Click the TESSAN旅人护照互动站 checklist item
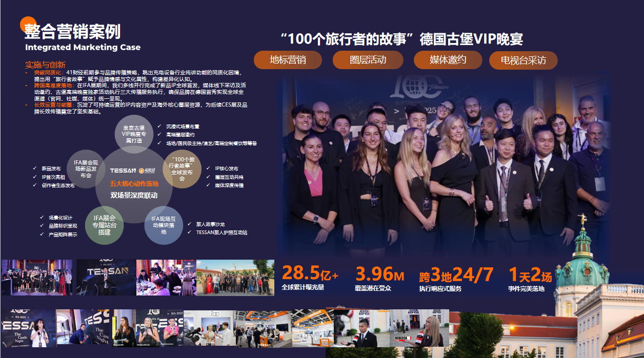This screenshot has width=644, height=358. point(222,232)
